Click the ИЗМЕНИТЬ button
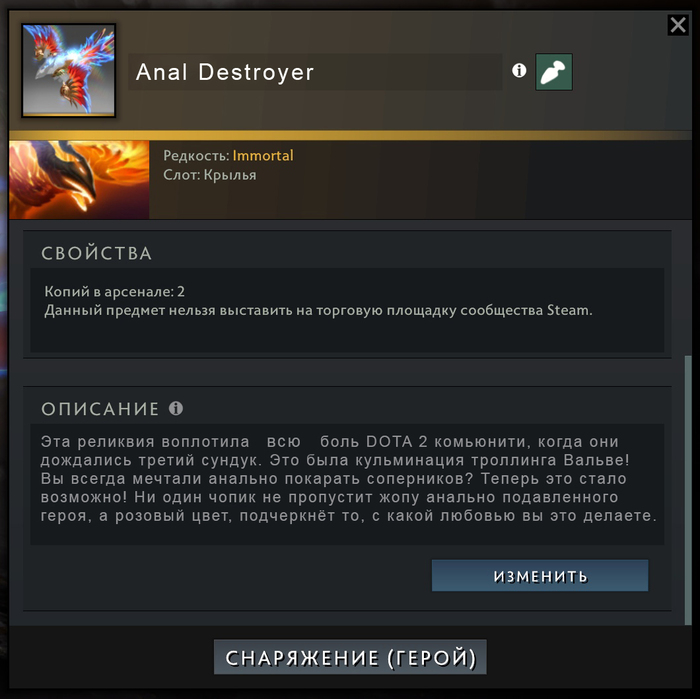This screenshot has height=699, width=700. (540, 575)
